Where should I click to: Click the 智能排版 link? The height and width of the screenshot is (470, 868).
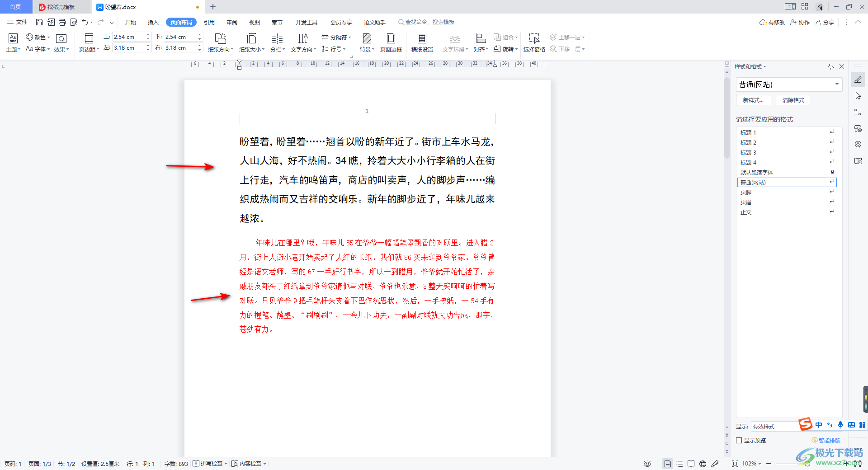coord(826,440)
